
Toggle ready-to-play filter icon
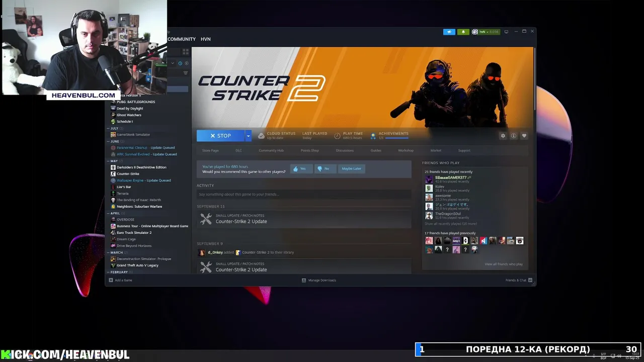186,63
